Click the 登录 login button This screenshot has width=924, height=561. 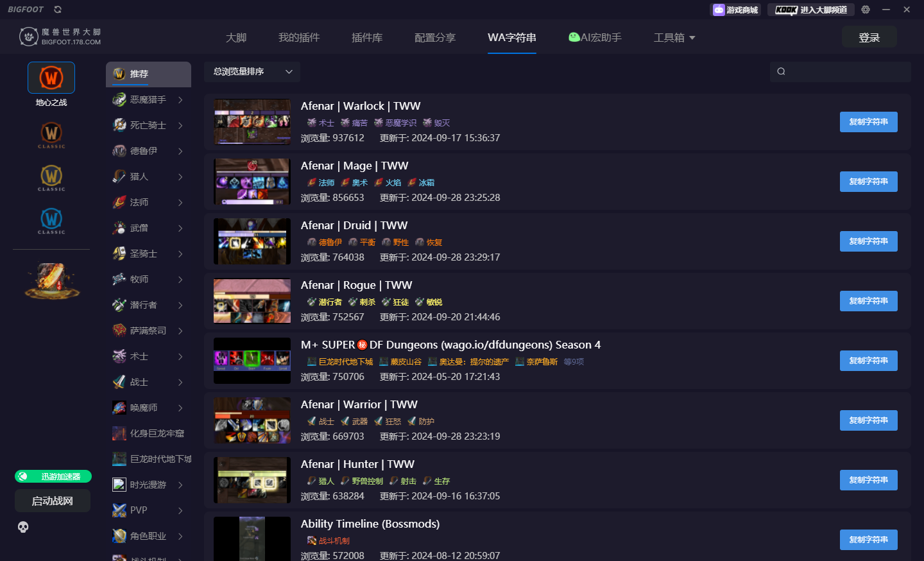point(869,37)
